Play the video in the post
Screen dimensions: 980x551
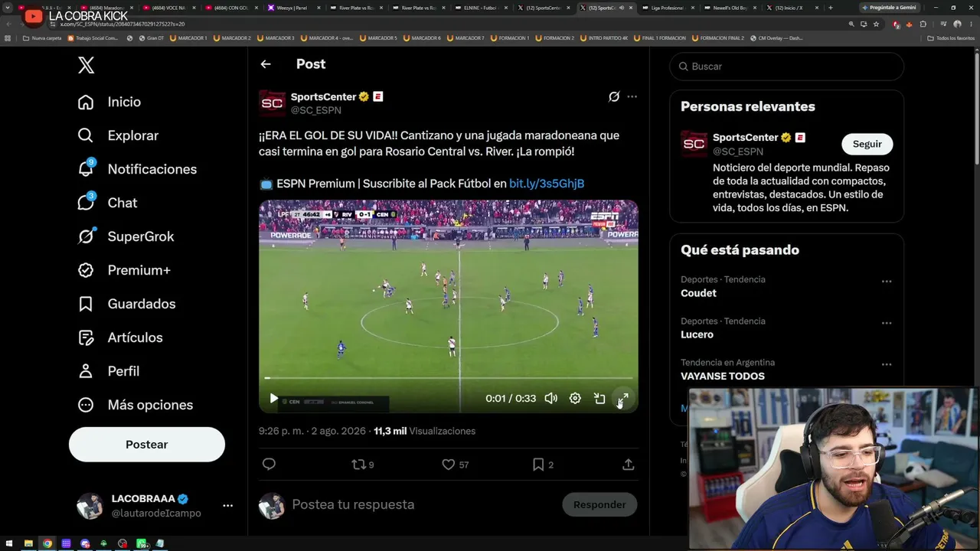coord(274,399)
